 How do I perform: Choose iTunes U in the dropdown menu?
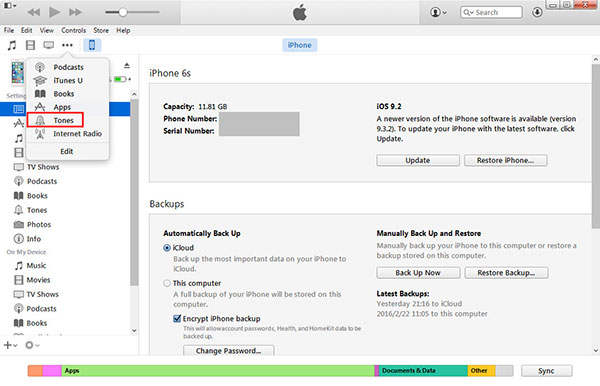point(68,80)
